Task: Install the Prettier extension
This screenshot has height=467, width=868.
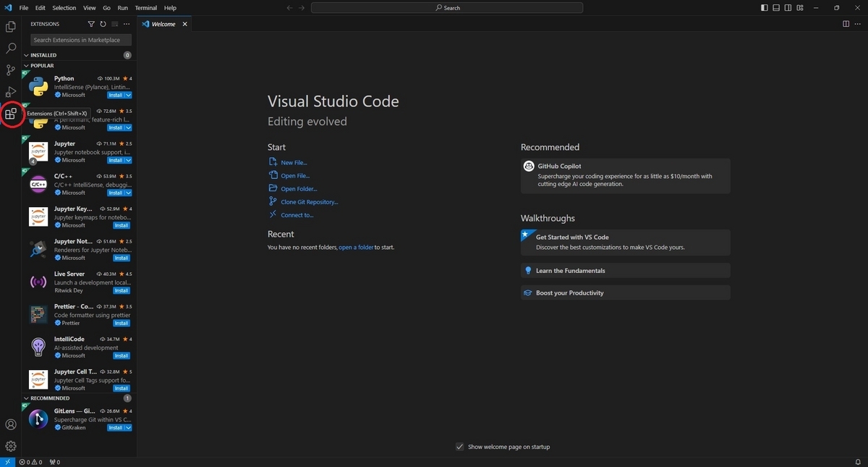Action: [x=122, y=323]
